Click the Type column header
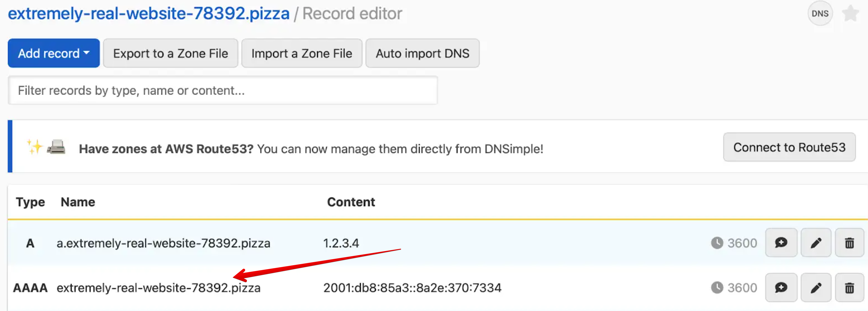The image size is (868, 311). 30,202
